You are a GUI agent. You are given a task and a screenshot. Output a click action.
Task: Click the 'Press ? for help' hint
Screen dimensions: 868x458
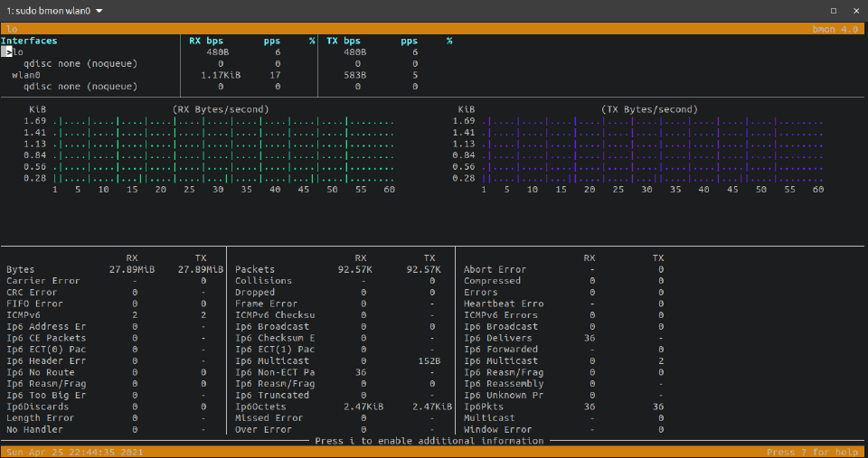pos(814,452)
